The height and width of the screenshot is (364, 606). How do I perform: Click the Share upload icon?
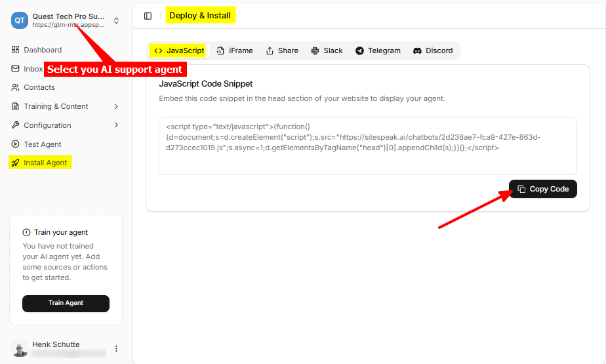point(270,51)
